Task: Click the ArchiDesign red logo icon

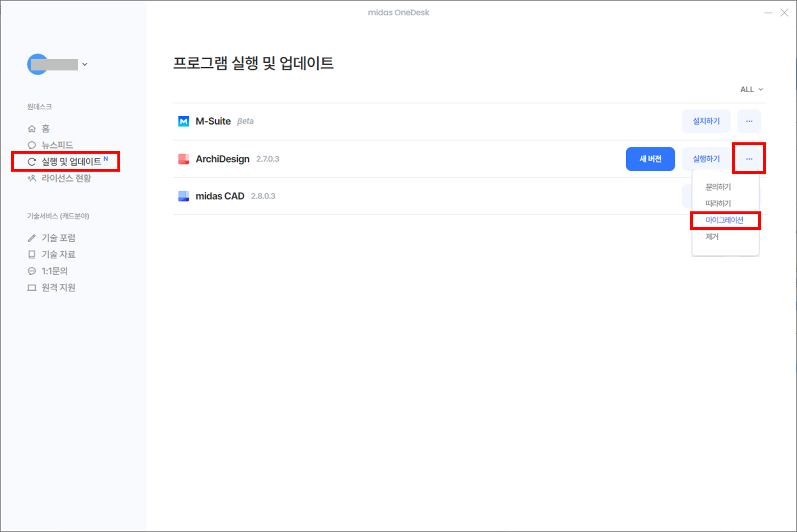Action: (x=184, y=159)
